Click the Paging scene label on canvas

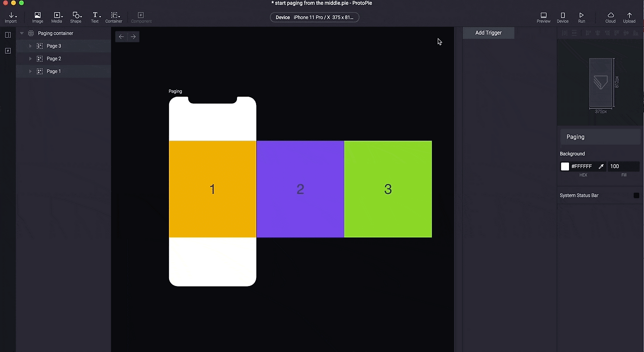(x=175, y=91)
